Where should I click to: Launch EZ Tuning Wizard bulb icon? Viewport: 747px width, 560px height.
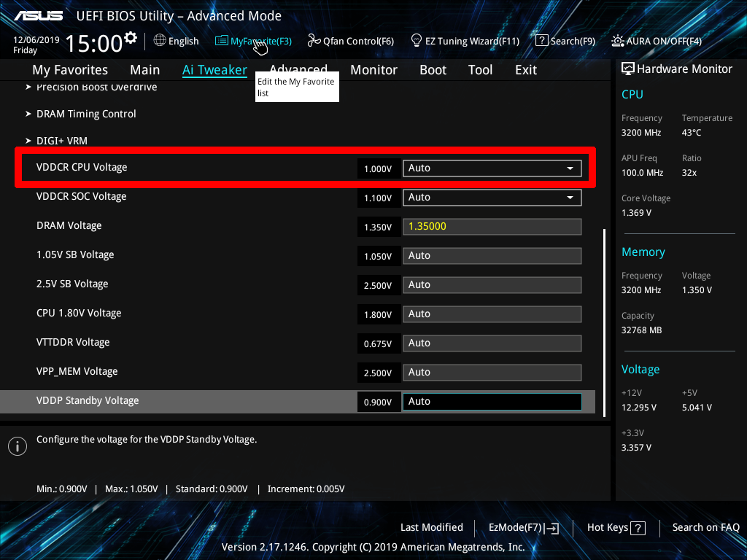pos(417,41)
